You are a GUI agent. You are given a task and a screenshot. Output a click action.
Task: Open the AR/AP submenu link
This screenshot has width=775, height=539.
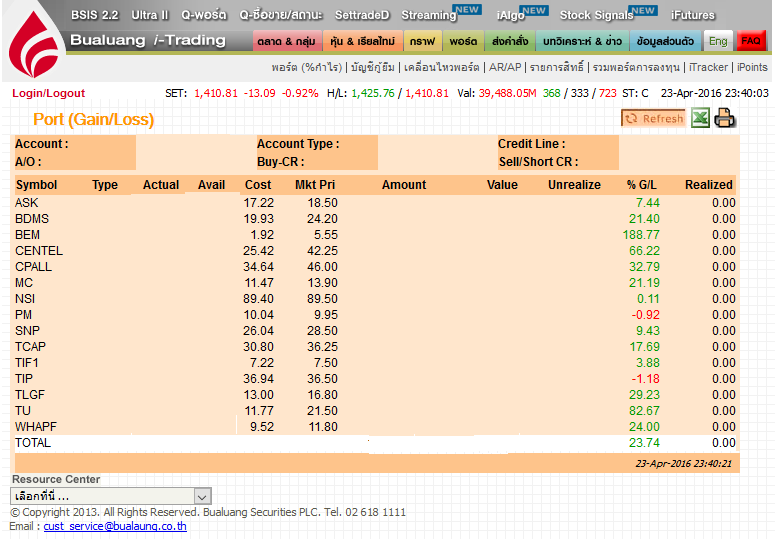(504, 67)
